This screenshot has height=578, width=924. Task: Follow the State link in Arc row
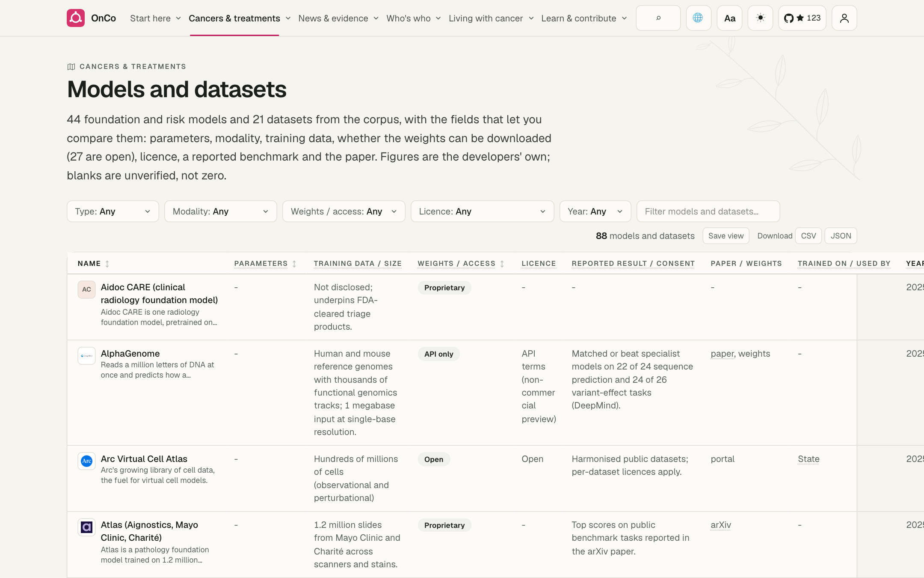pyautogui.click(x=808, y=459)
